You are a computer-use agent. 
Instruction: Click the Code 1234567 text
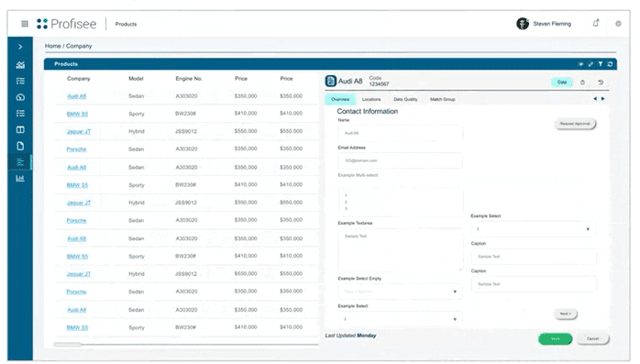point(379,81)
